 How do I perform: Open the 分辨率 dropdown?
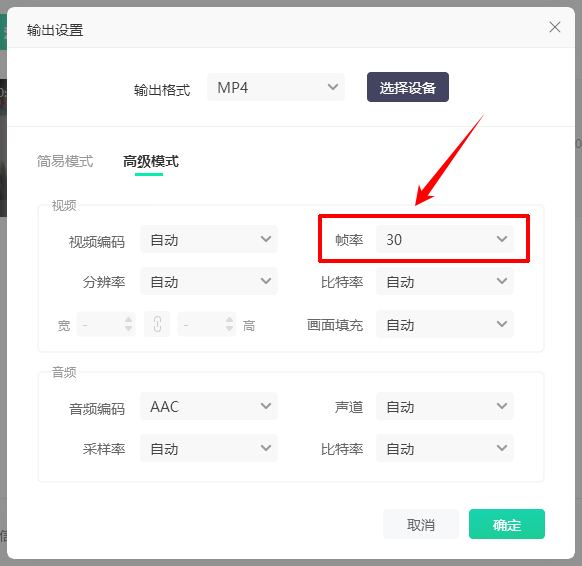[x=209, y=281]
